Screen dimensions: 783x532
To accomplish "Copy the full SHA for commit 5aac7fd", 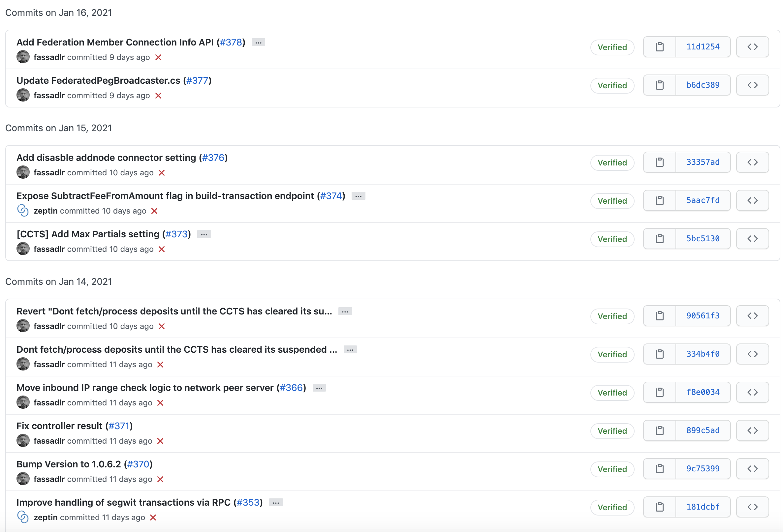I will coord(659,200).
